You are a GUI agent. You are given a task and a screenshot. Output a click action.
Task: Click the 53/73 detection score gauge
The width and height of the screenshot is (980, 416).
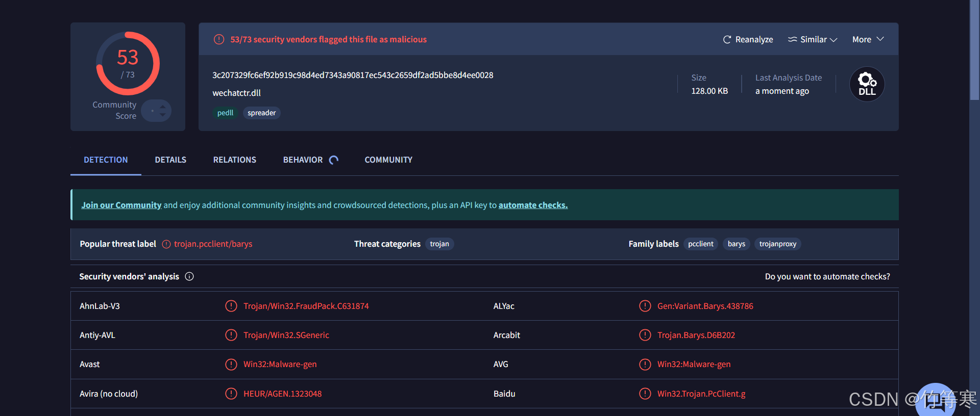coord(128,63)
